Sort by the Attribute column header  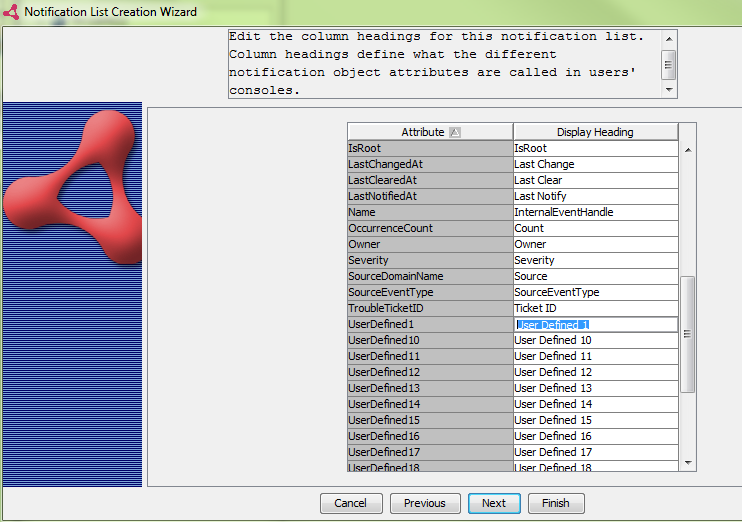(430, 132)
